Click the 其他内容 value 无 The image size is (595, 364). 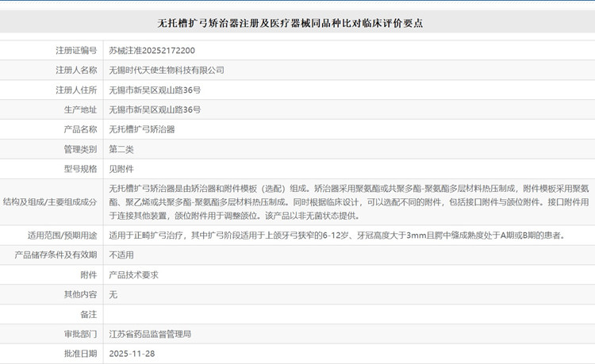[113, 294]
